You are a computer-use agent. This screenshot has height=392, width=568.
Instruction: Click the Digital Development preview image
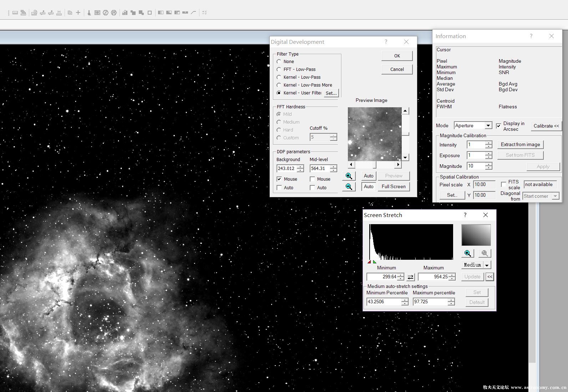click(375, 134)
